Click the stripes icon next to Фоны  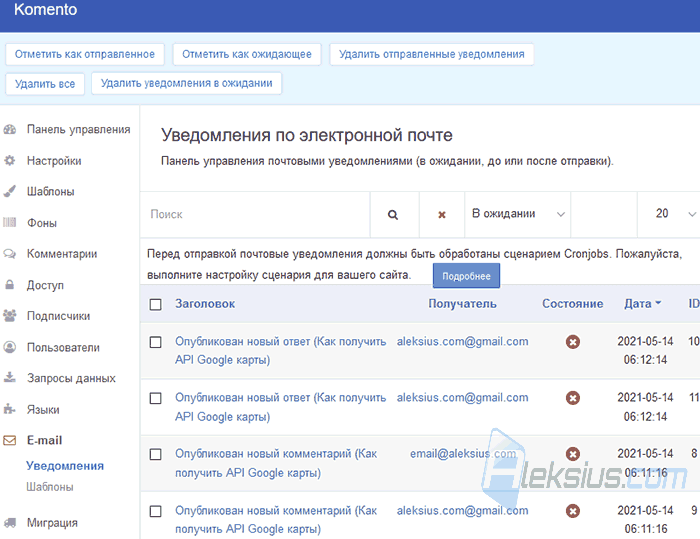tap(10, 222)
